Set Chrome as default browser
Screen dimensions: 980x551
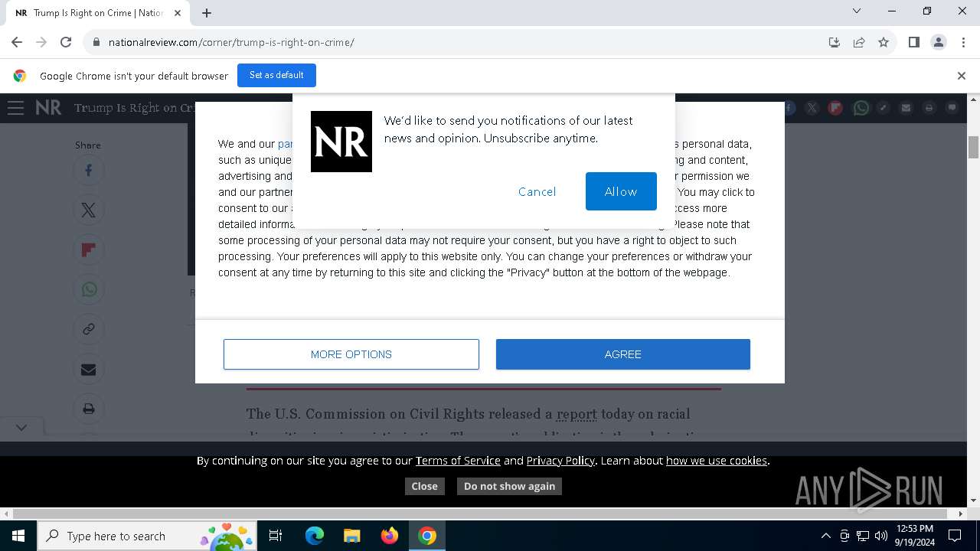coord(276,75)
